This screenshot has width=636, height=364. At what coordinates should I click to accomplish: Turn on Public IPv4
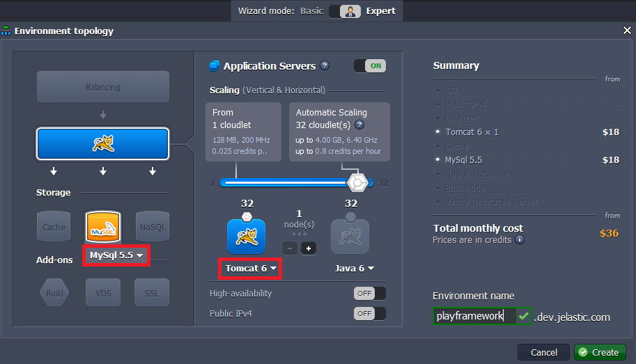point(369,313)
